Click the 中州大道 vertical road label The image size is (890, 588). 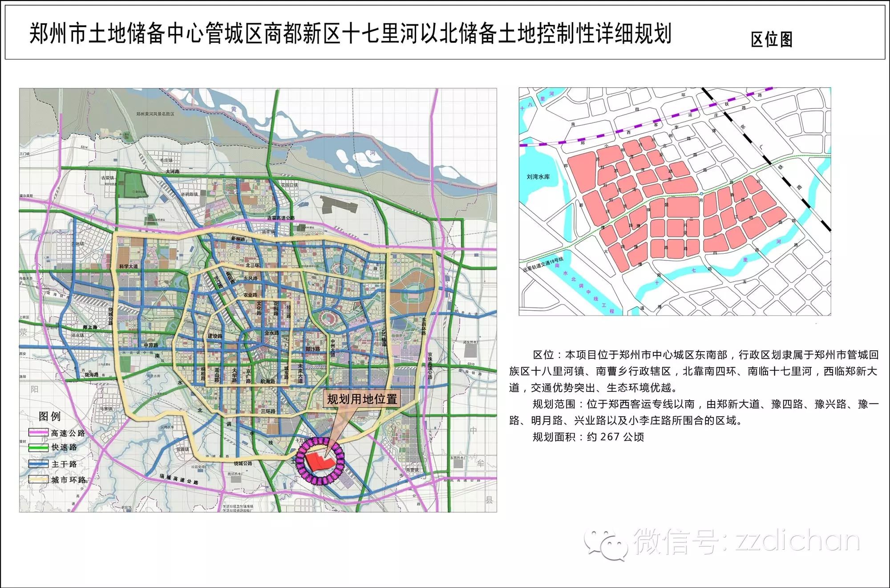click(332, 348)
